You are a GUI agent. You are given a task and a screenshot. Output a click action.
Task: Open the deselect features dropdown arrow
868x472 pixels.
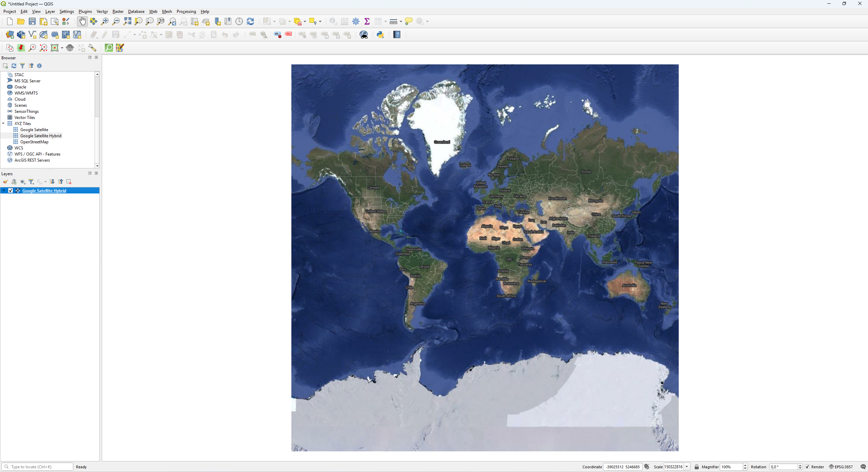(x=305, y=22)
